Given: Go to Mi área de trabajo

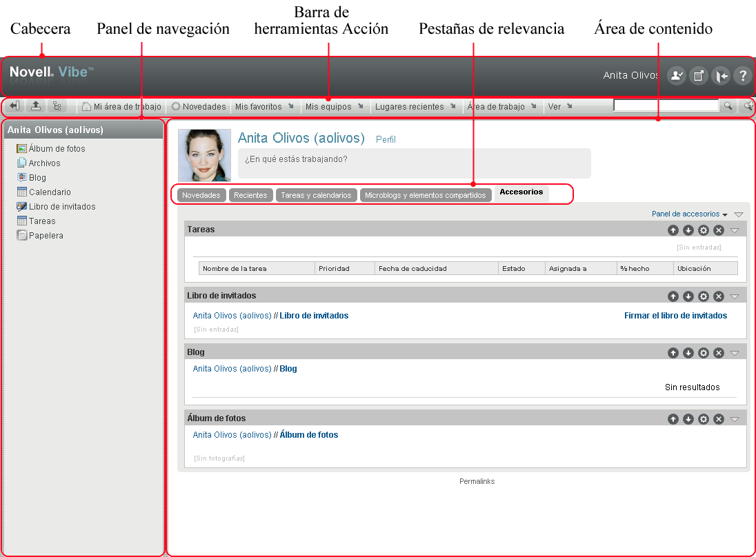Looking at the screenshot, I should [x=121, y=106].
